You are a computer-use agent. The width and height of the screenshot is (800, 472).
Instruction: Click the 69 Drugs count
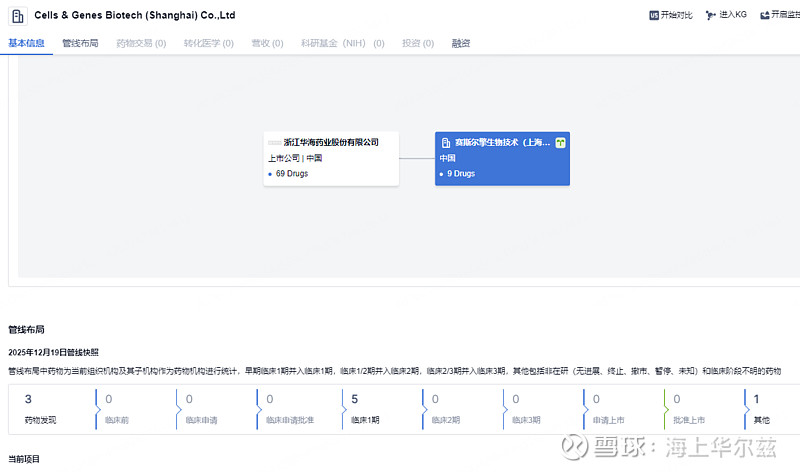click(x=292, y=173)
